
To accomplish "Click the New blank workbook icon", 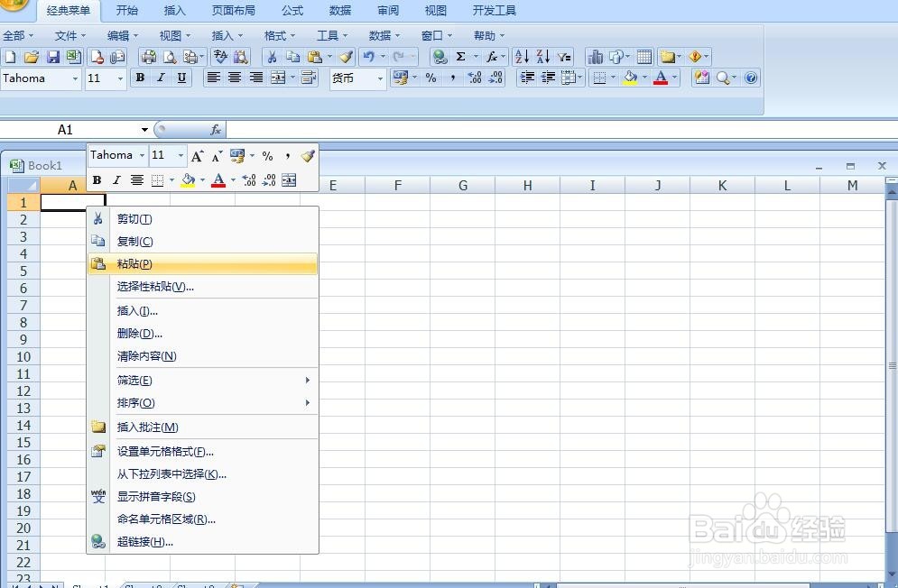I will 10,57.
